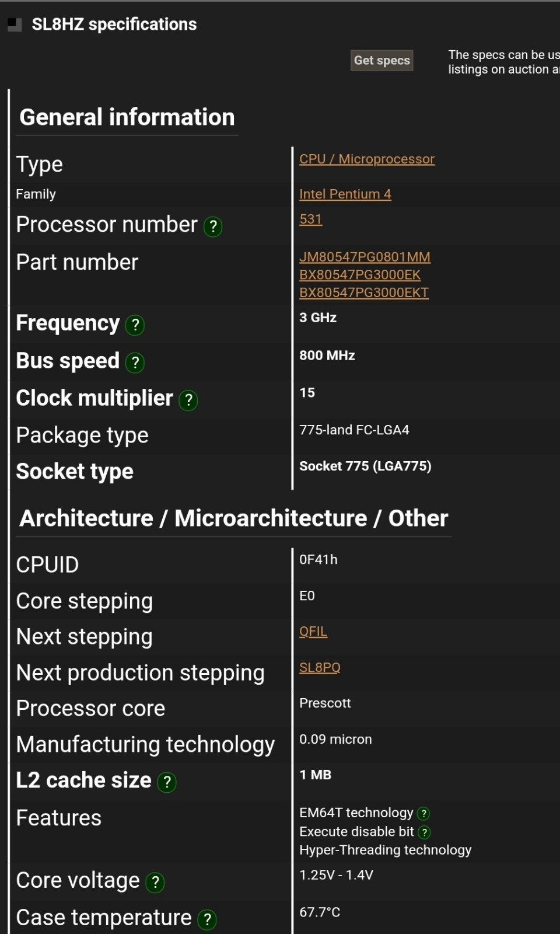The width and height of the screenshot is (560, 934).
Task: Open processor number 531 link
Action: (310, 219)
